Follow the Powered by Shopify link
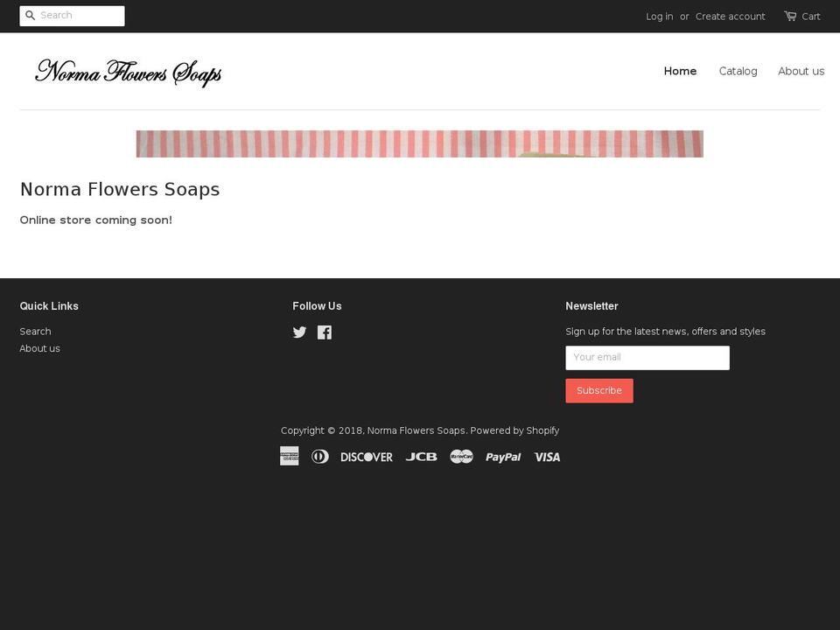 514,430
